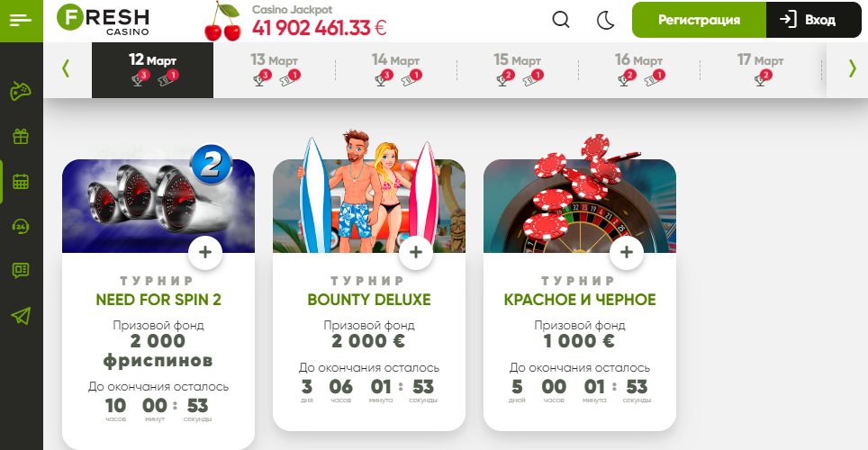The height and width of the screenshot is (450, 868).
Task: Expand Need For Spin 2 plus button
Action: point(205,252)
